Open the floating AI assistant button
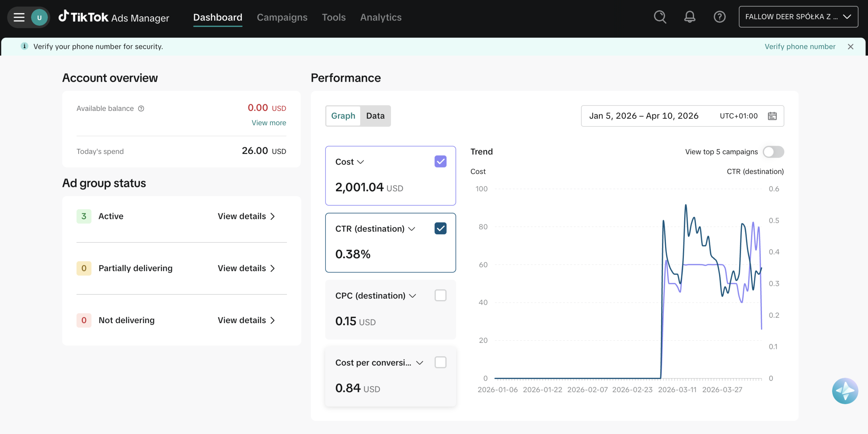Image resolution: width=868 pixels, height=434 pixels. pyautogui.click(x=845, y=391)
